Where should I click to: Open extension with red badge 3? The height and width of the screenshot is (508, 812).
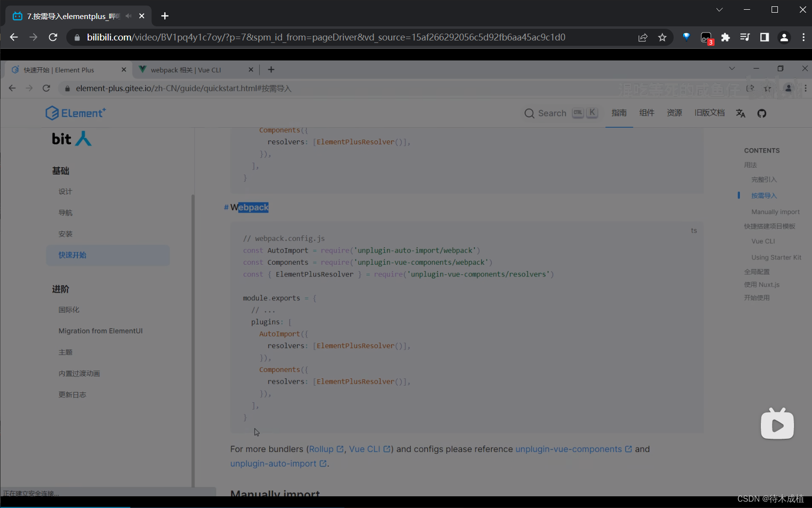pos(706,38)
